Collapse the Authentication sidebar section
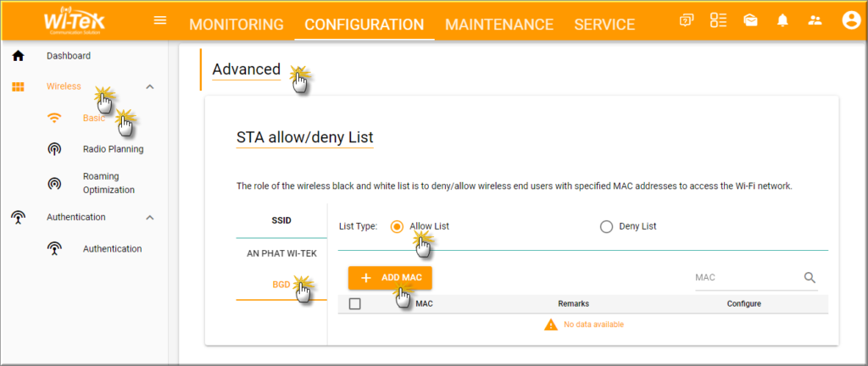The width and height of the screenshot is (868, 366). (x=150, y=218)
